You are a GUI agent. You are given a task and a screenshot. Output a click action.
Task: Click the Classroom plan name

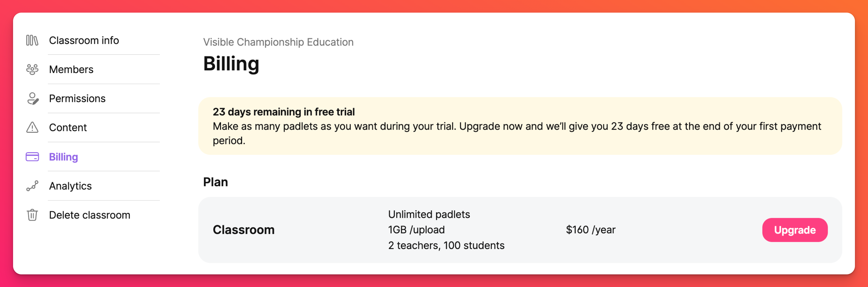click(x=243, y=230)
